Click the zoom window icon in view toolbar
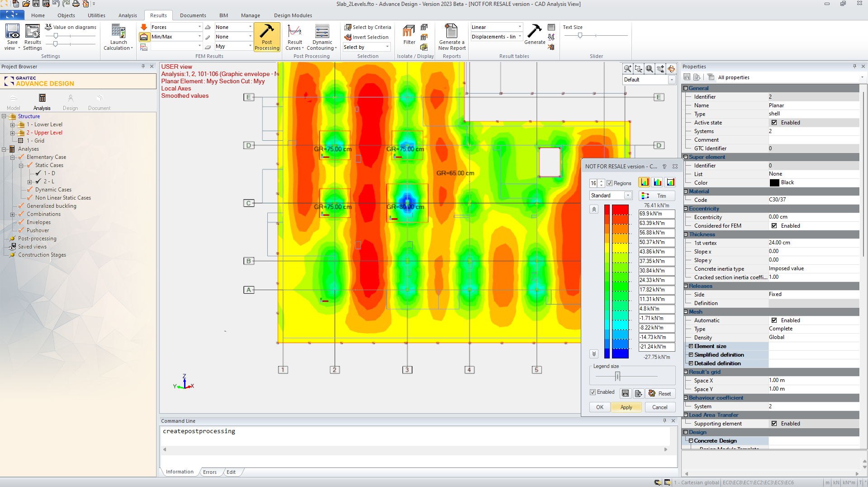Image resolution: width=868 pixels, height=487 pixels. point(639,69)
